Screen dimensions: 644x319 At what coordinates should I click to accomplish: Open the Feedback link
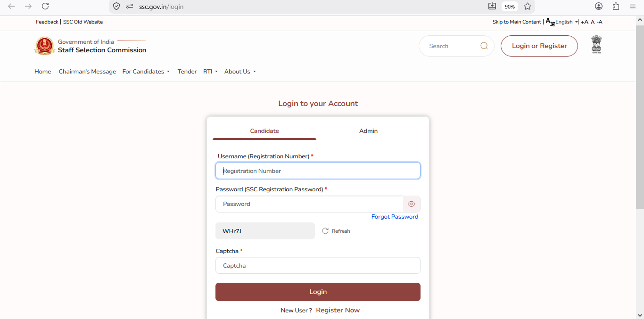pos(47,22)
